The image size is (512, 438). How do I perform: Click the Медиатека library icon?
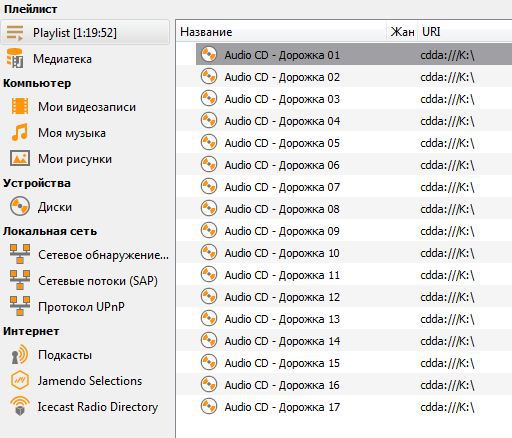(15, 58)
